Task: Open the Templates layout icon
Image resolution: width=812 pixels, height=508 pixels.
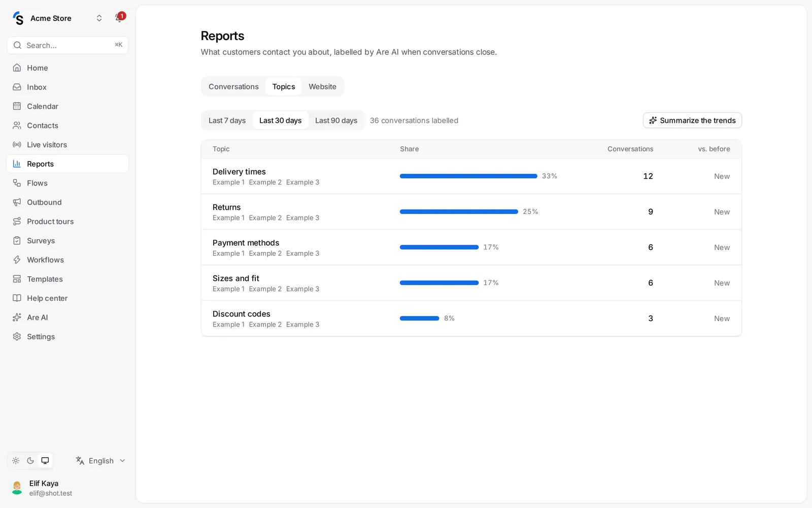Action: pyautogui.click(x=17, y=279)
